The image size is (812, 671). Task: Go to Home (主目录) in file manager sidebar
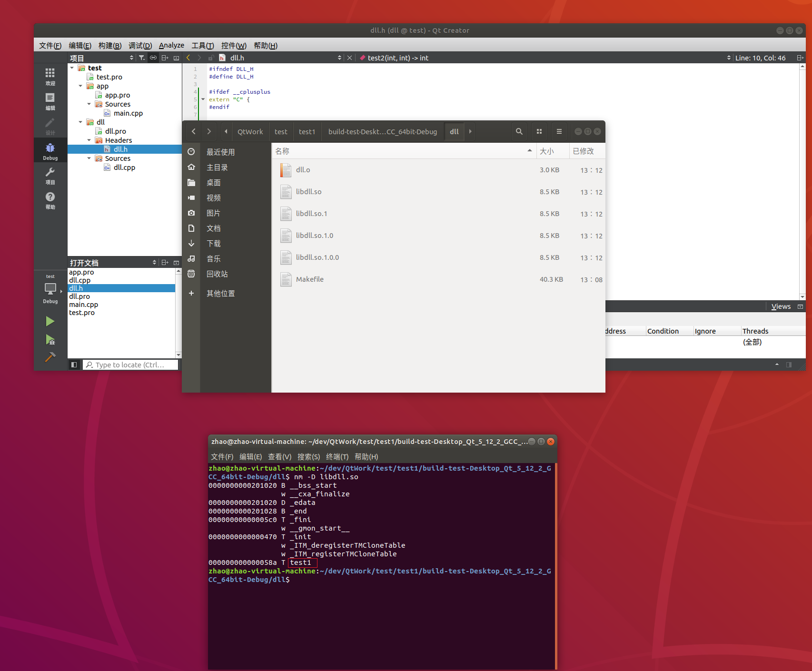(x=227, y=167)
